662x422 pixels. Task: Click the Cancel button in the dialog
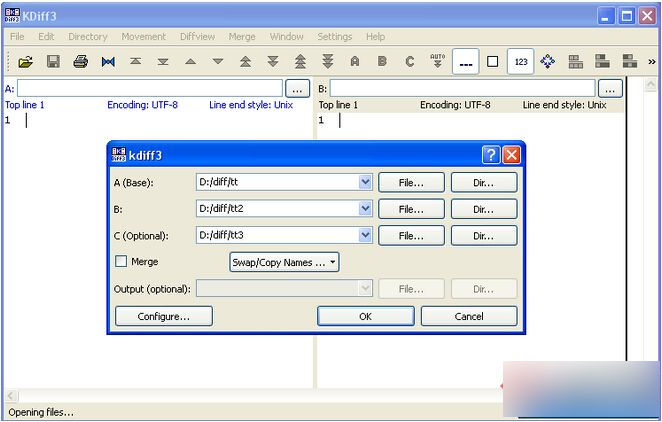pos(469,316)
